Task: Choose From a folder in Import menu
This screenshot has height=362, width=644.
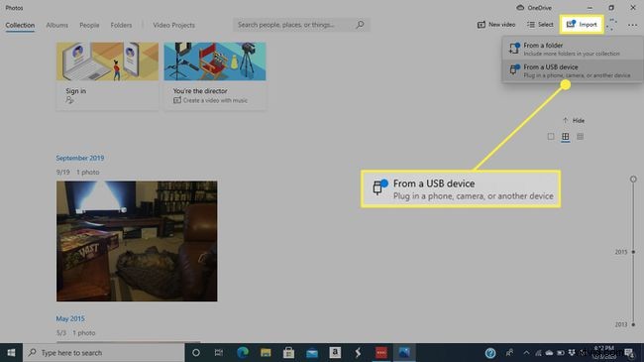Action: click(572, 49)
